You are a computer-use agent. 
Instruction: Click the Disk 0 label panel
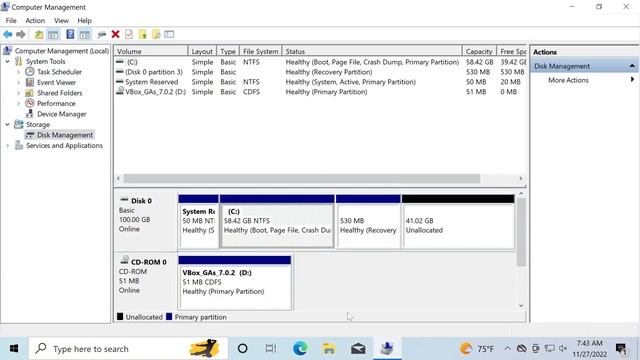tap(146, 222)
